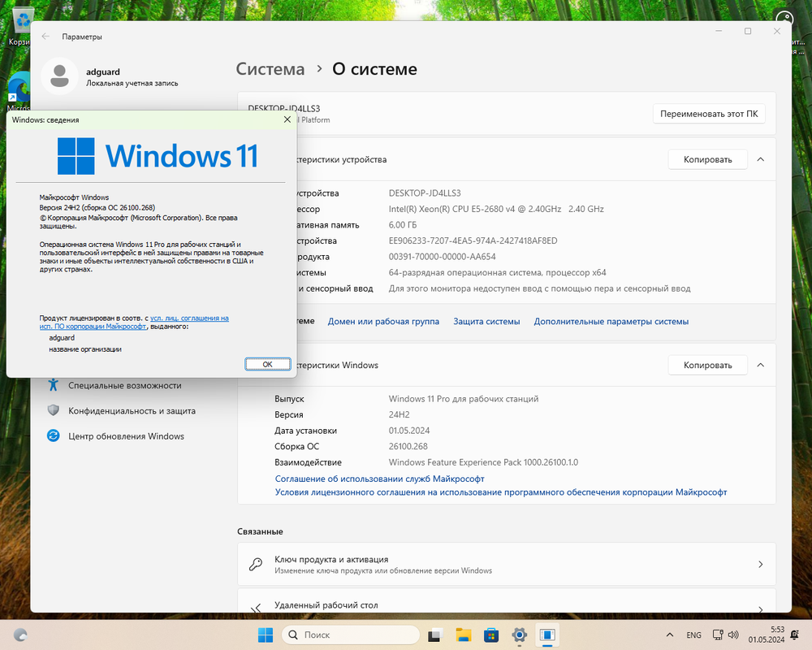Image resolution: width=812 pixels, height=650 pixels.
Task: Click the adguard user avatar icon
Action: click(59, 76)
